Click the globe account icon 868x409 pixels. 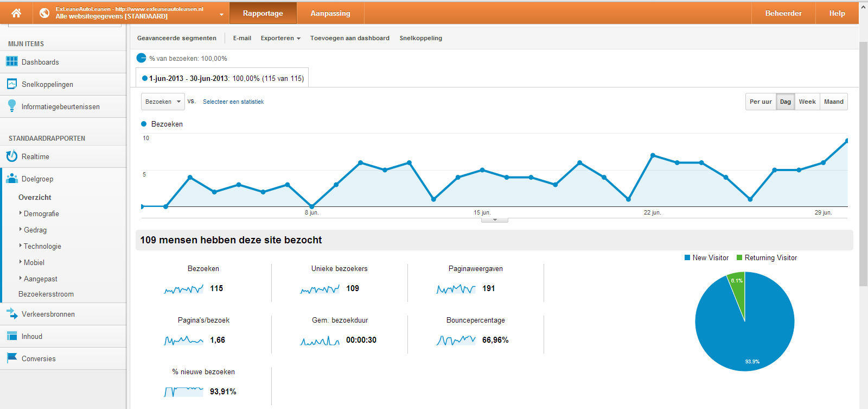pyautogui.click(x=44, y=13)
